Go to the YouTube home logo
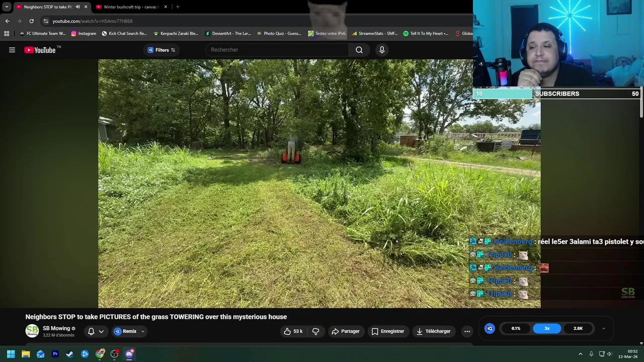Viewport: 644px width, 362px height. [40, 50]
